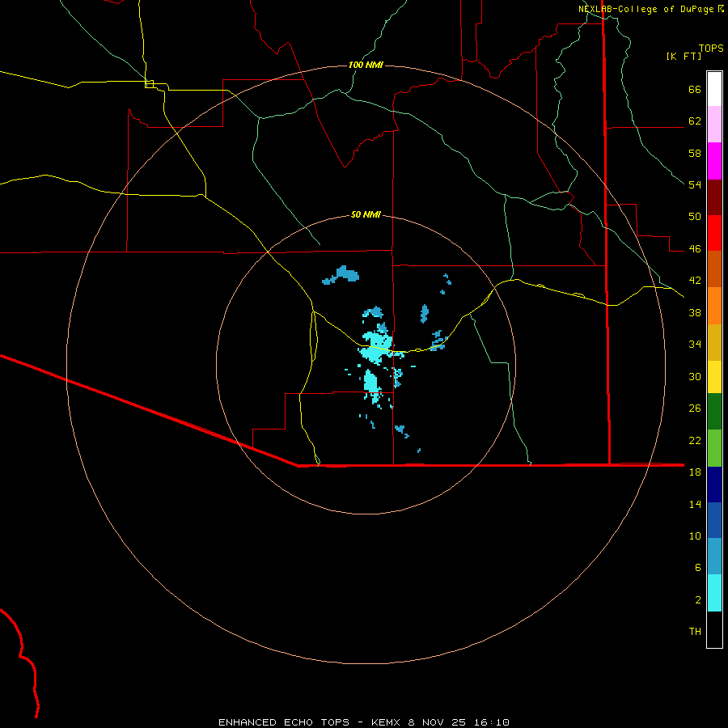Image resolution: width=728 pixels, height=728 pixels.
Task: Click the "16:10" timestamp
Action: tap(492, 722)
